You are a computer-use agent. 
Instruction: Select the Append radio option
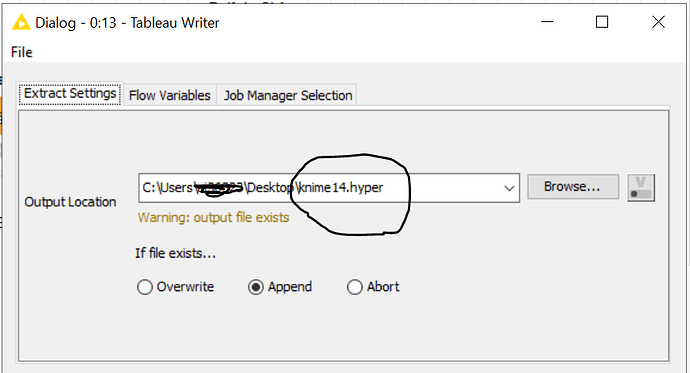pos(280,287)
